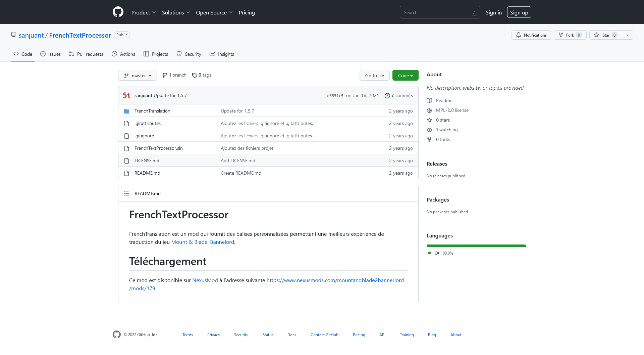644x355 pixels.
Task: Open the Contact GitHub footer link
Action: (x=324, y=335)
